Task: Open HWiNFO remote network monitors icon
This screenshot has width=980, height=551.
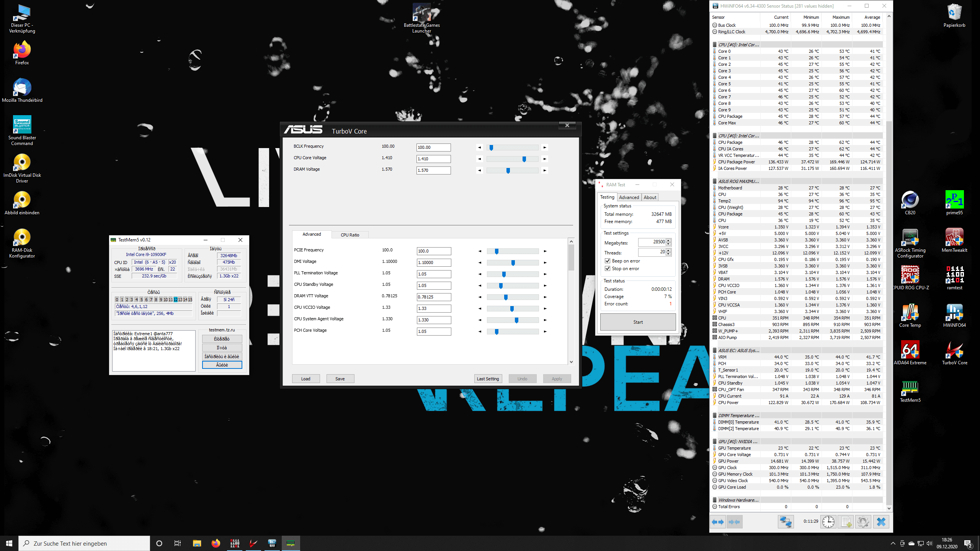Action: 786,522
